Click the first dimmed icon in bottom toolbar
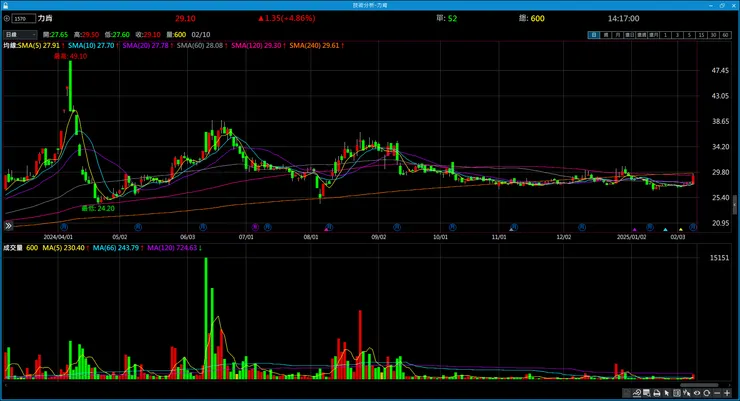This screenshot has width=740, height=401. click(x=626, y=393)
